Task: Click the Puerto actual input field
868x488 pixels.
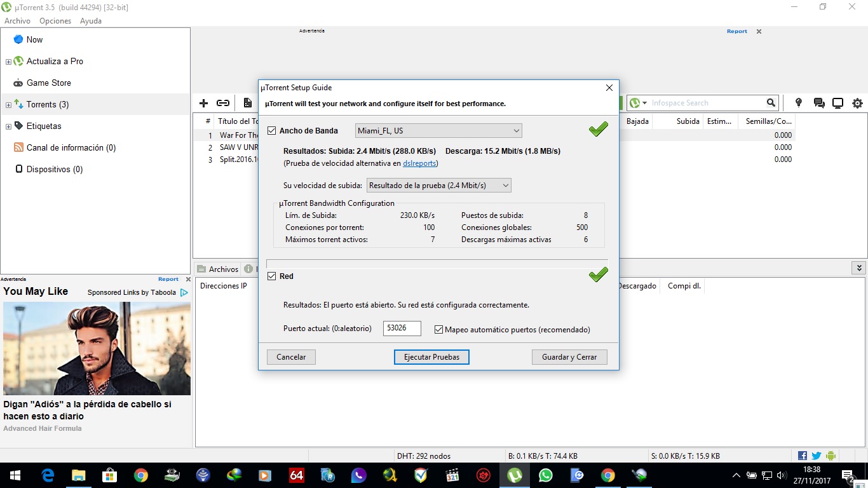Action: (402, 329)
